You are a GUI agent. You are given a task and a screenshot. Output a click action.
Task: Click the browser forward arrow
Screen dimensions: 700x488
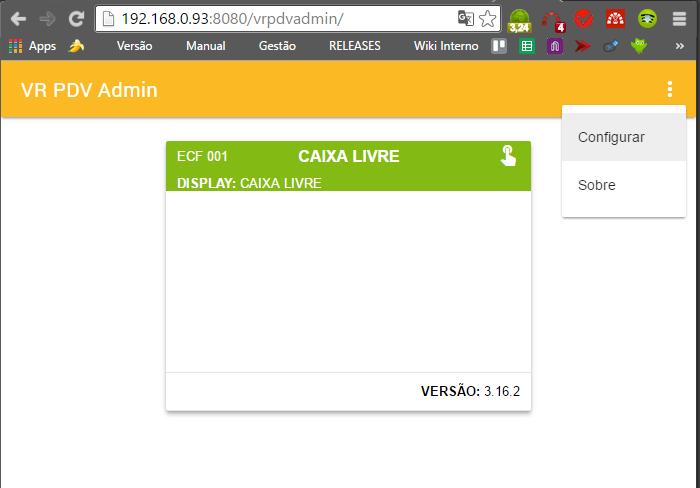point(47,19)
